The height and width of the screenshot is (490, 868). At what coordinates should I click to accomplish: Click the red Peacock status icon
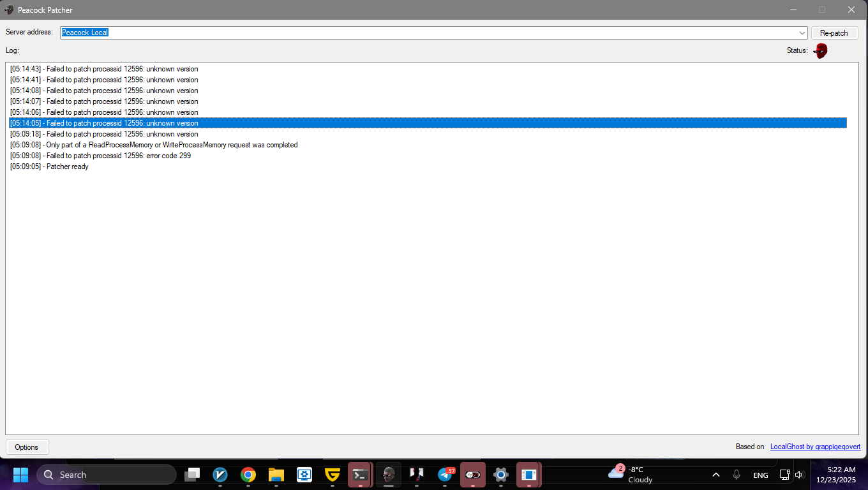821,50
